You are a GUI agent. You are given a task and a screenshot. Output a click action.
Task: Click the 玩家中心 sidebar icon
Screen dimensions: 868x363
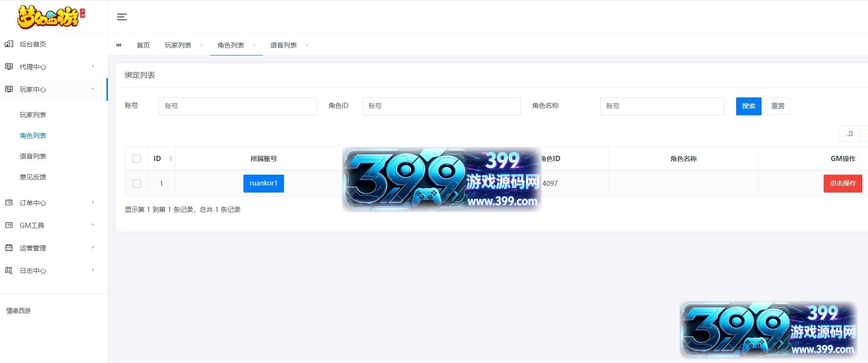pyautogui.click(x=9, y=89)
